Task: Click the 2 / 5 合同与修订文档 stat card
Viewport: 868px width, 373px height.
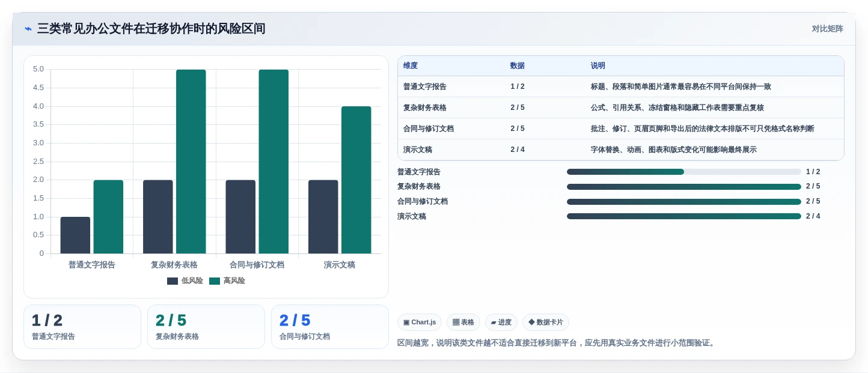Action: point(330,327)
